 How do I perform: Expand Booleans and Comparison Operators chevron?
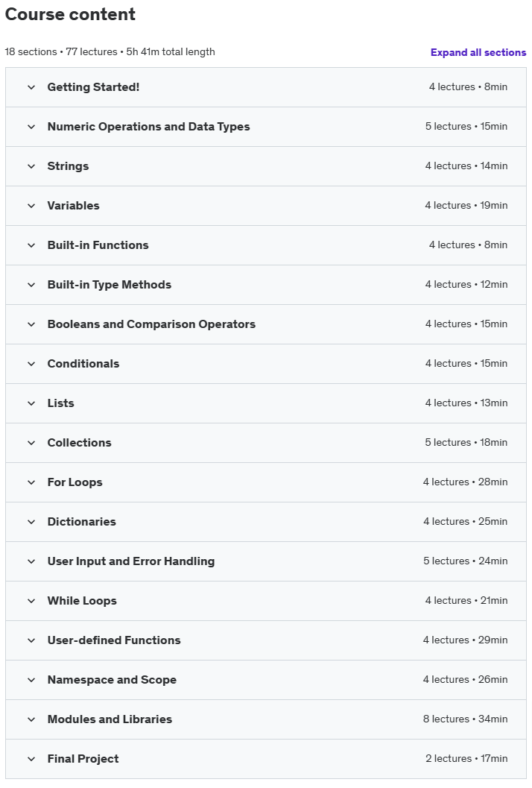click(x=31, y=324)
